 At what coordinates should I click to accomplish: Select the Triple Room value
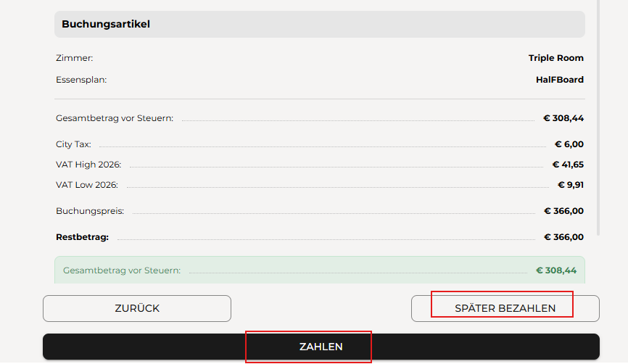(x=555, y=58)
